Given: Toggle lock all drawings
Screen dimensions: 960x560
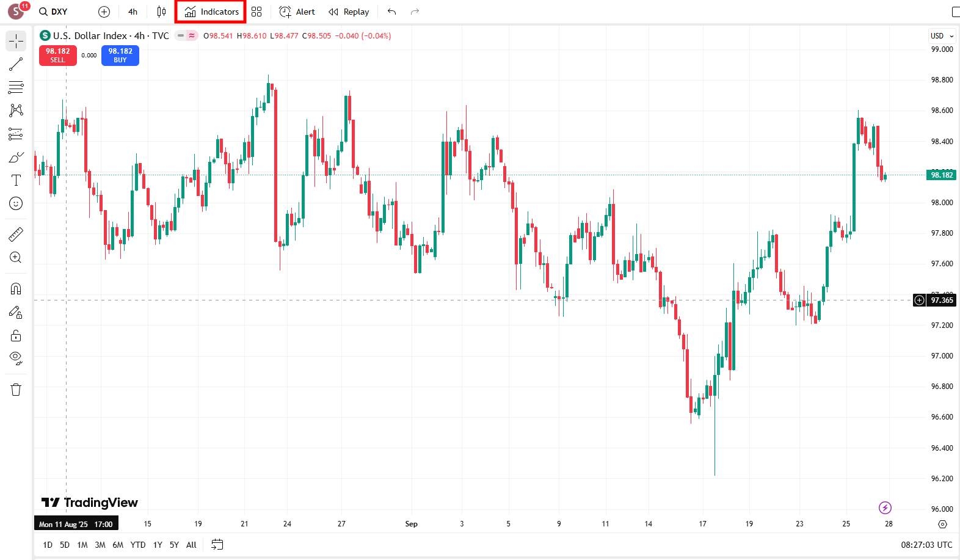Looking at the screenshot, I should click(16, 336).
